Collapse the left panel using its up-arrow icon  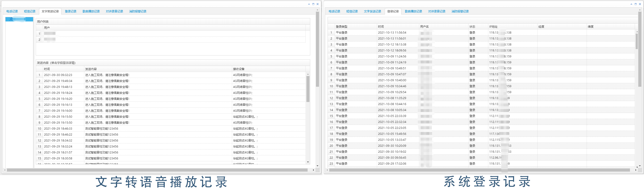309,4
